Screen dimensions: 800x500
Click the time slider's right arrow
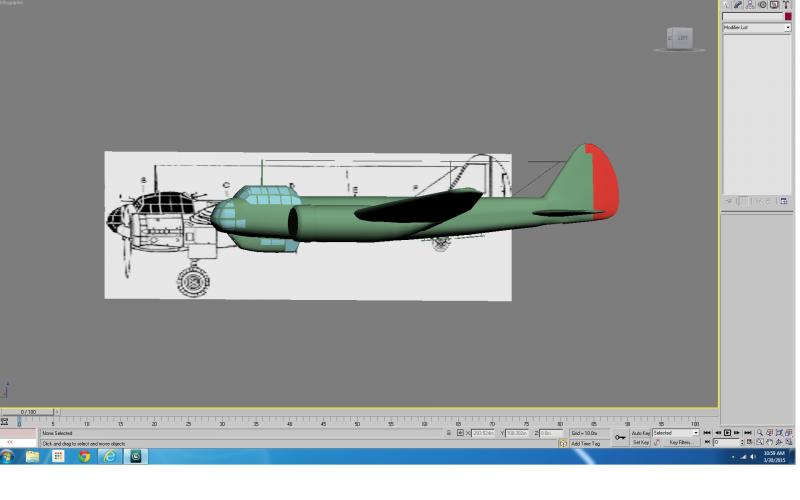point(57,412)
